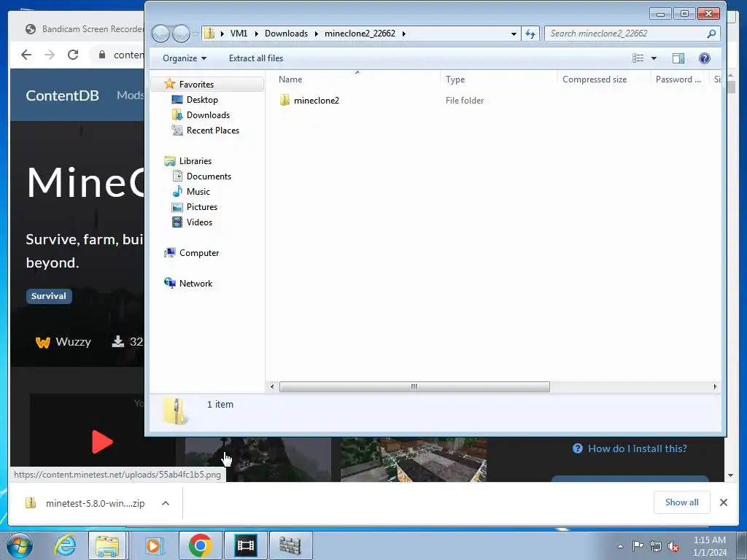Select Libraries in navigation pane
The height and width of the screenshot is (560, 747).
point(195,161)
